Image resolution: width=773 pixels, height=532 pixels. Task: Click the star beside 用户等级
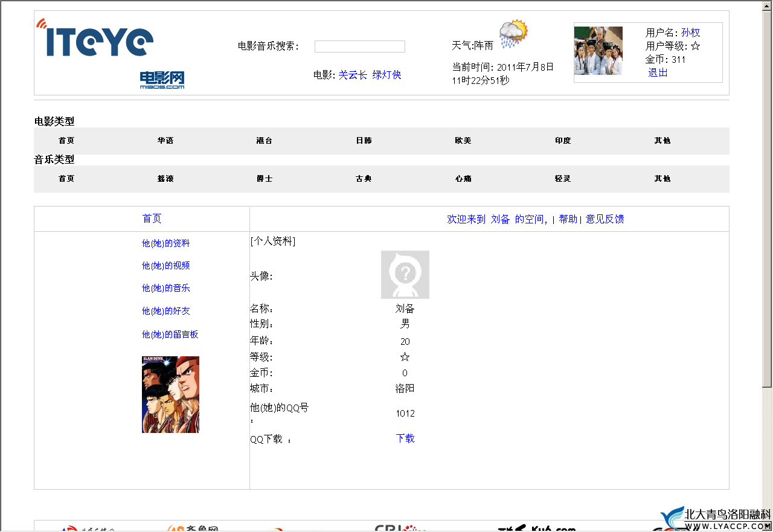coord(695,46)
